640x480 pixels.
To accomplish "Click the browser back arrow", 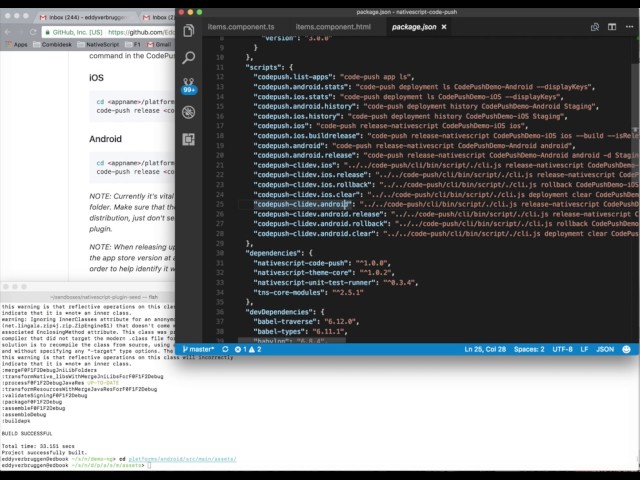I will [8, 32].
